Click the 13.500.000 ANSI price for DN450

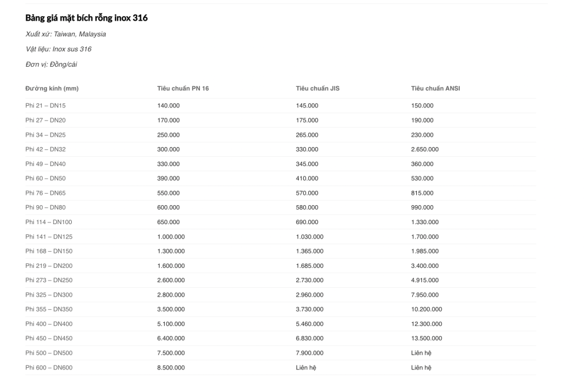[427, 338]
